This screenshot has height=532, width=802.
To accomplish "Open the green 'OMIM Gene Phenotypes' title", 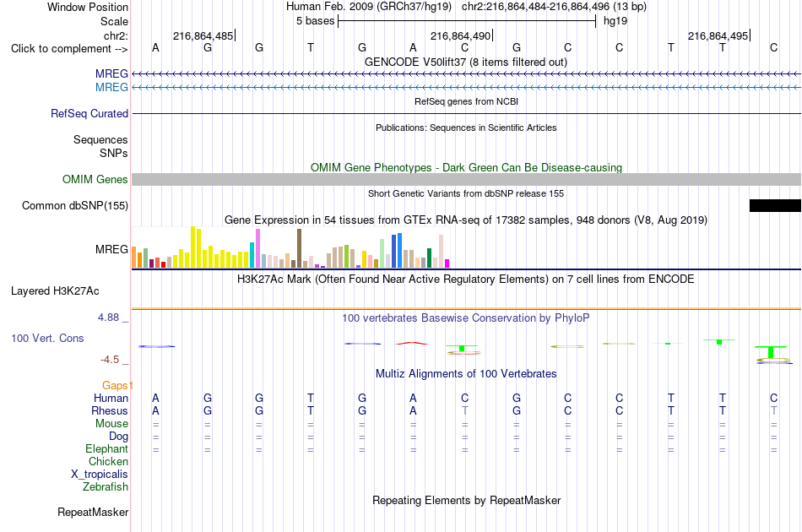I will (x=466, y=167).
